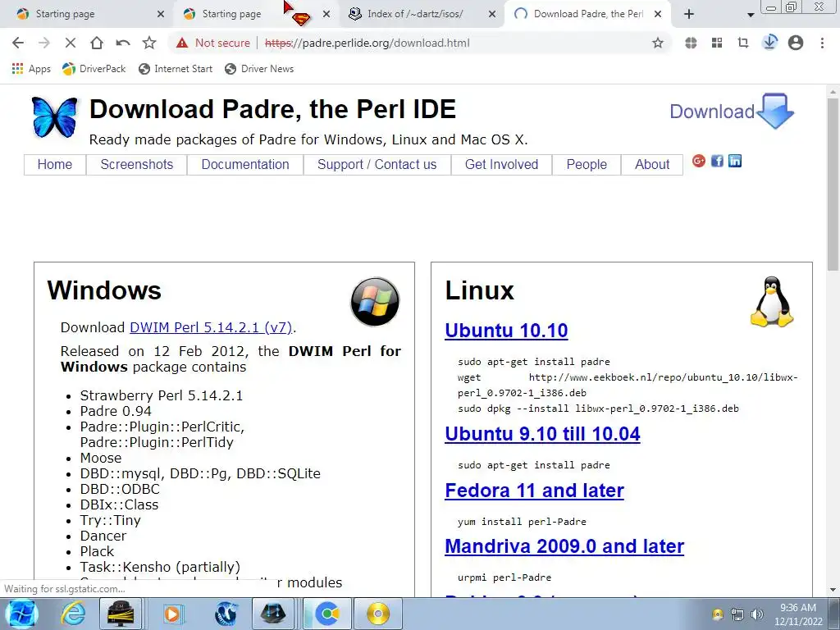
Task: Open the Apps bookmark shortcut
Action: coord(31,69)
